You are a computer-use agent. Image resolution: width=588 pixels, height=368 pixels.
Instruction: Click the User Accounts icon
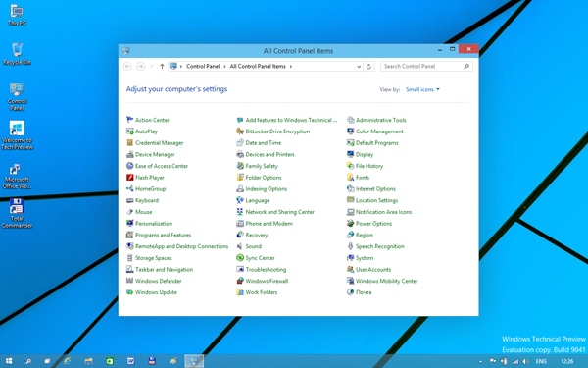click(x=350, y=269)
